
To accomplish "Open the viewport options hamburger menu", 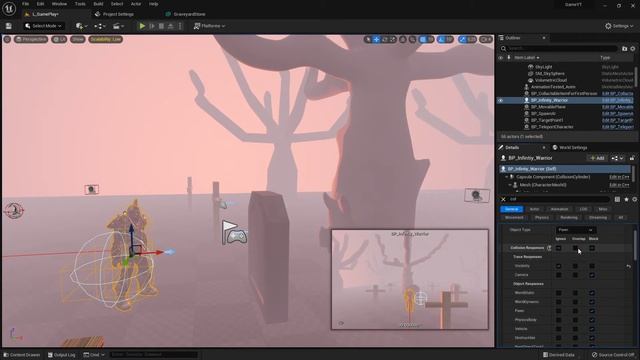I will 7,39.
